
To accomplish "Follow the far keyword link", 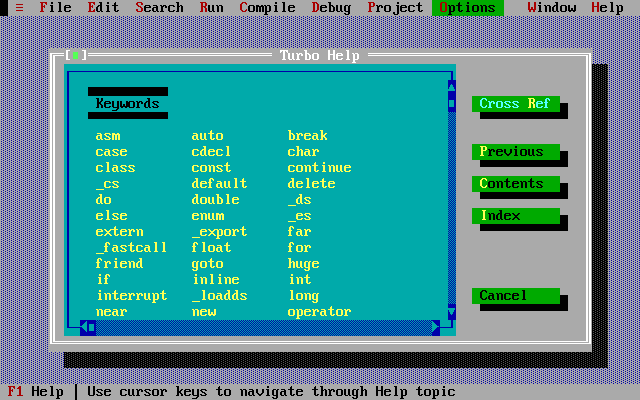I will [299, 231].
